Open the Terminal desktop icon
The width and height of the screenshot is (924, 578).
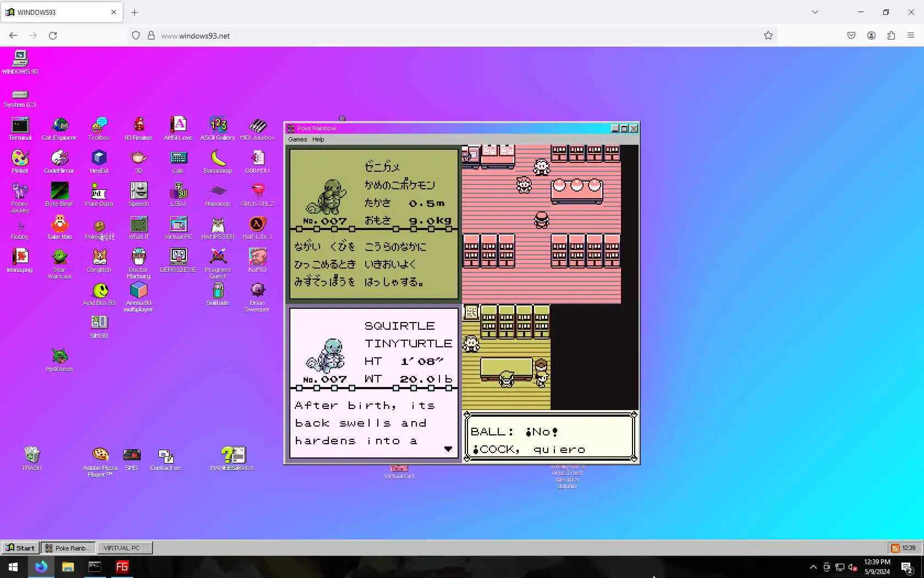point(20,129)
